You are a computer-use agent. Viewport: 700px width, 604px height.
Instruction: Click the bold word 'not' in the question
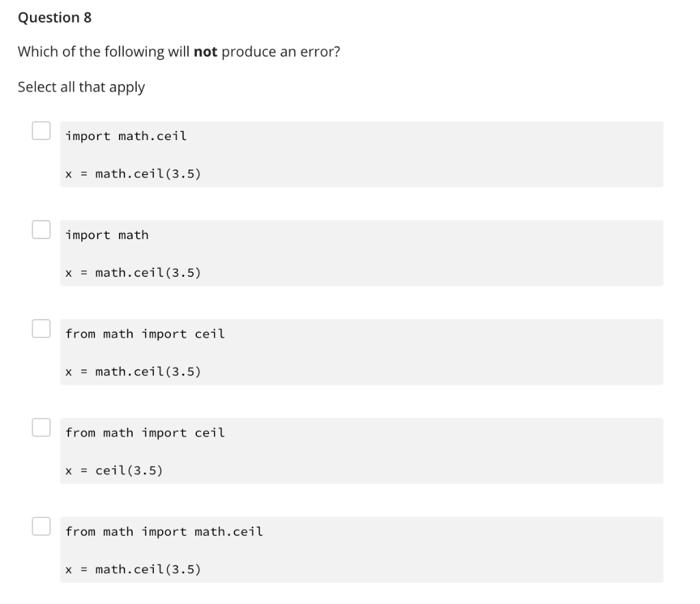[x=205, y=52]
